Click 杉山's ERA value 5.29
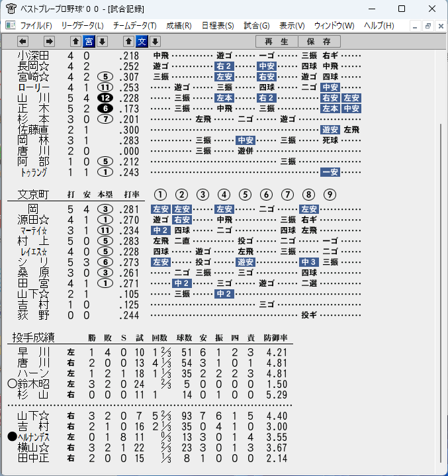Screen dimensions: 448x476 (x=277, y=395)
